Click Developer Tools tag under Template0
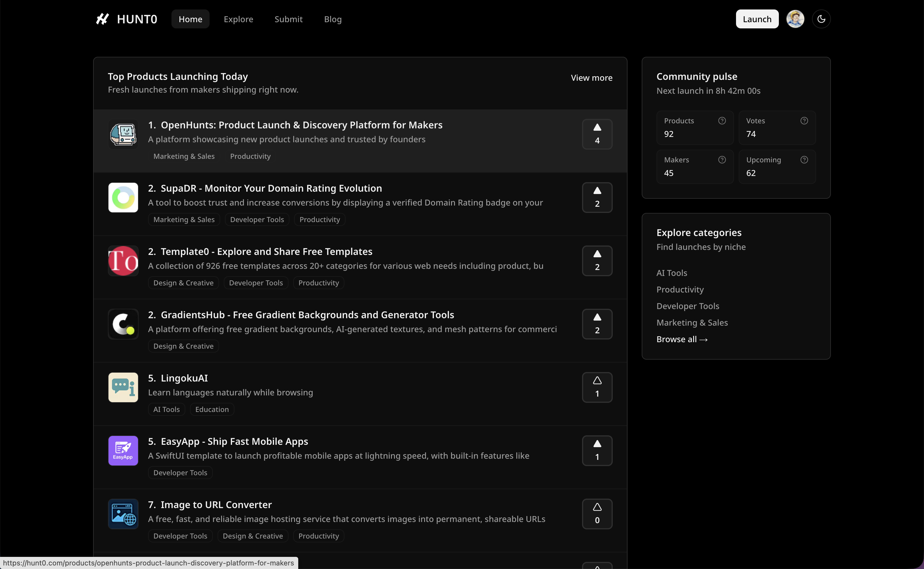Screen dimensions: 924x569 coord(256,283)
